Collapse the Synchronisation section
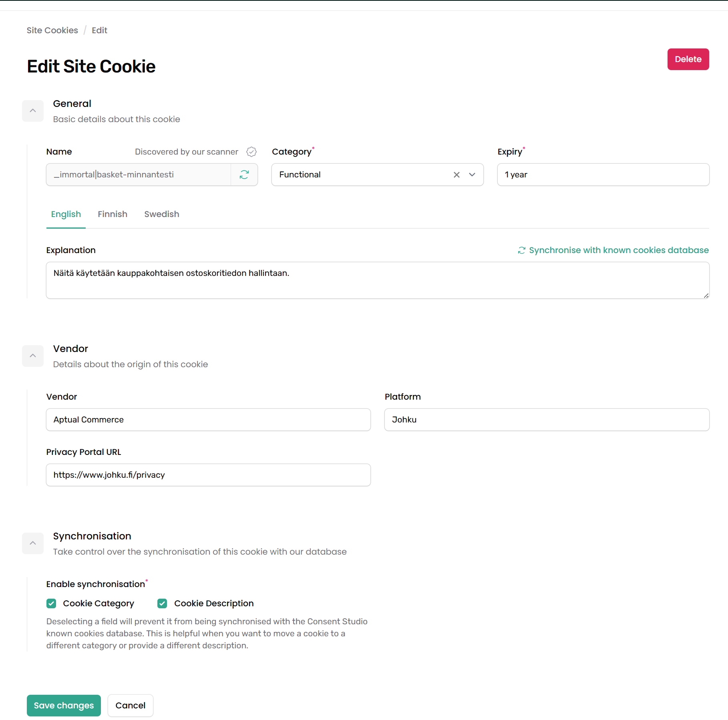Image resolution: width=728 pixels, height=720 pixels. tap(33, 543)
